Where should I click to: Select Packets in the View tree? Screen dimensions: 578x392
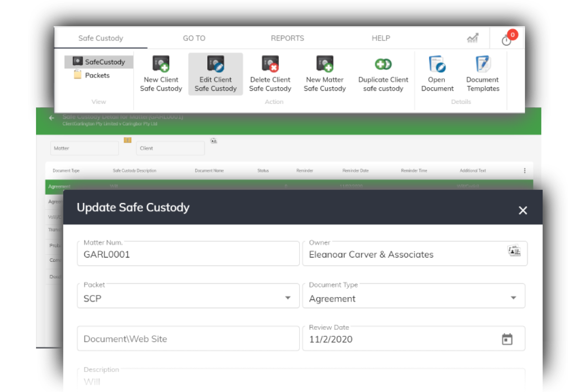[x=97, y=75]
